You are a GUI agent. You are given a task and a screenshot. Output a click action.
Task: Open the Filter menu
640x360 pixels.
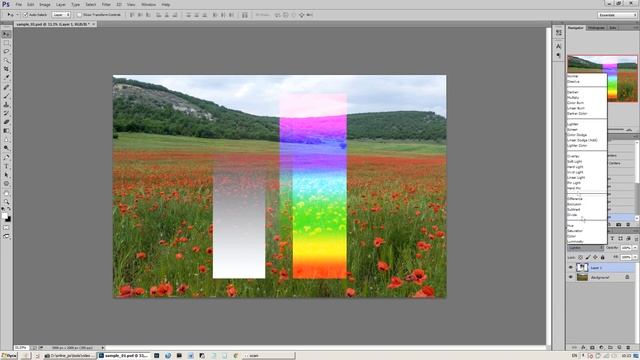tap(106, 4)
